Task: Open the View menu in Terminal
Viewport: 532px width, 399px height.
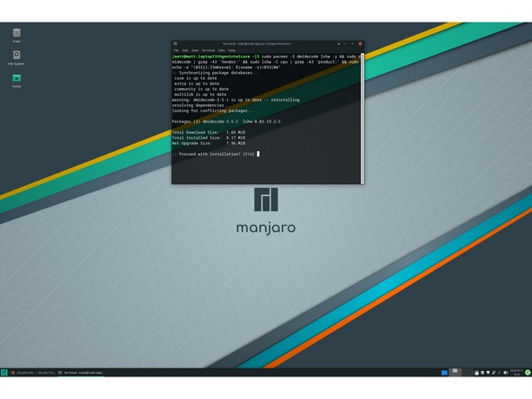Action: click(x=195, y=50)
